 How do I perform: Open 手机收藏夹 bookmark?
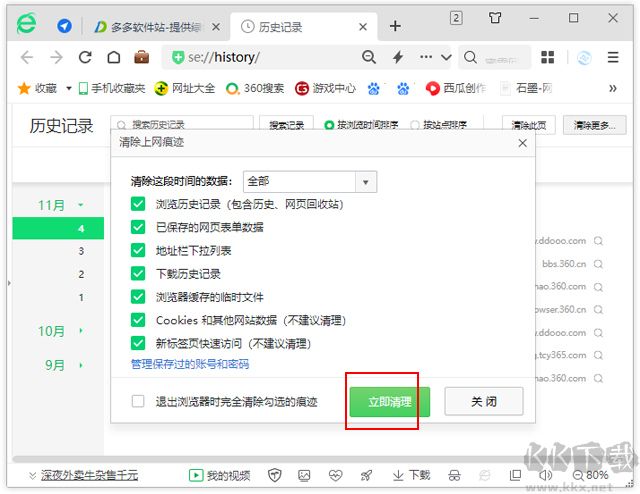tap(112, 88)
